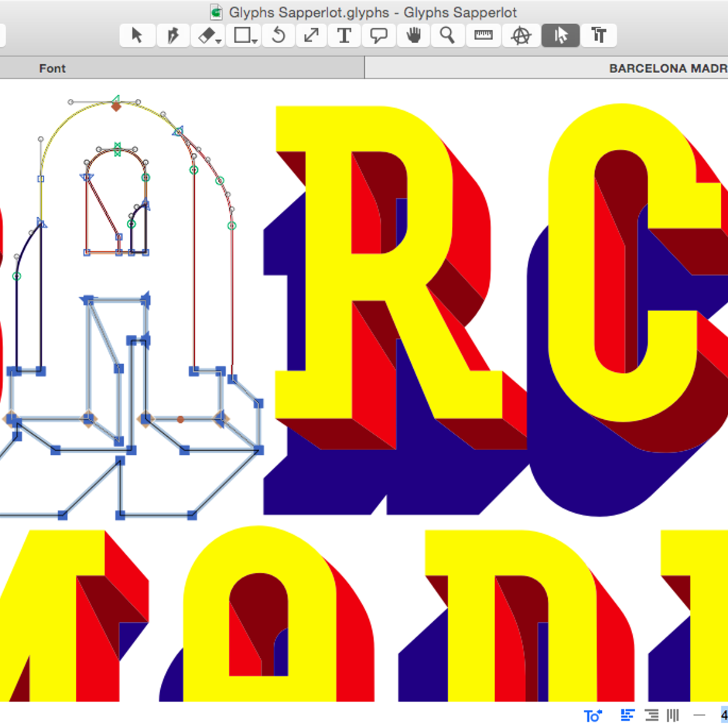The height and width of the screenshot is (728, 728).
Task: Choose the Eraser tool
Action: pos(207,36)
